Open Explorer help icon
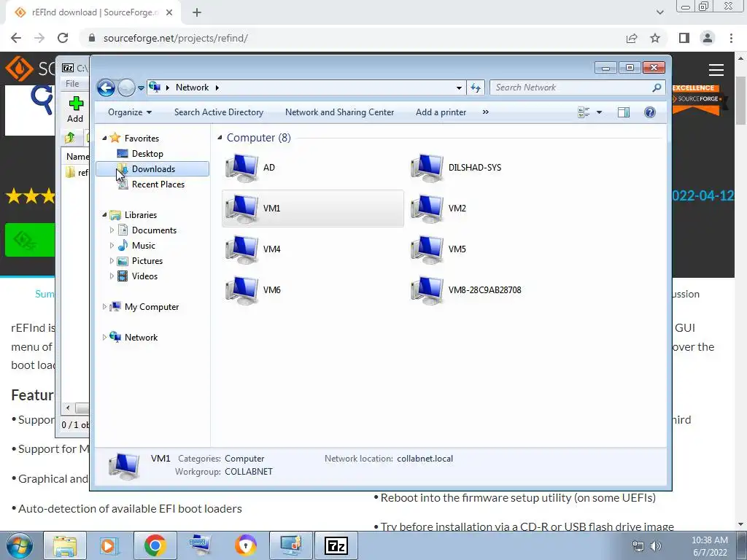The image size is (747, 560). tap(650, 112)
